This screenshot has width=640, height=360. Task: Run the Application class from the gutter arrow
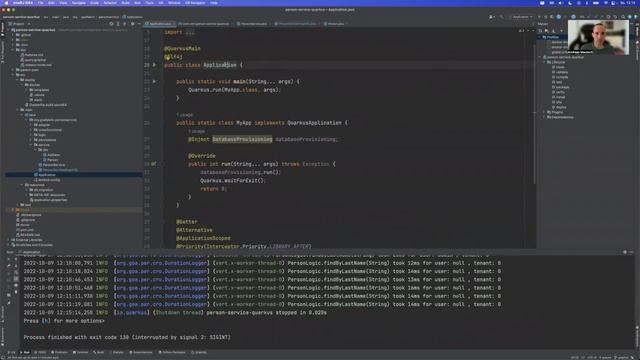pyautogui.click(x=154, y=65)
